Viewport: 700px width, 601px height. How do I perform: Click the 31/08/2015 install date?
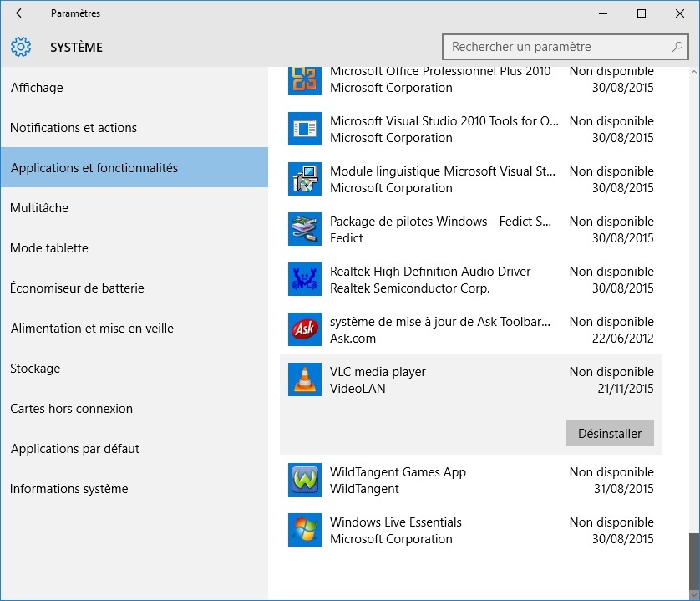click(624, 489)
